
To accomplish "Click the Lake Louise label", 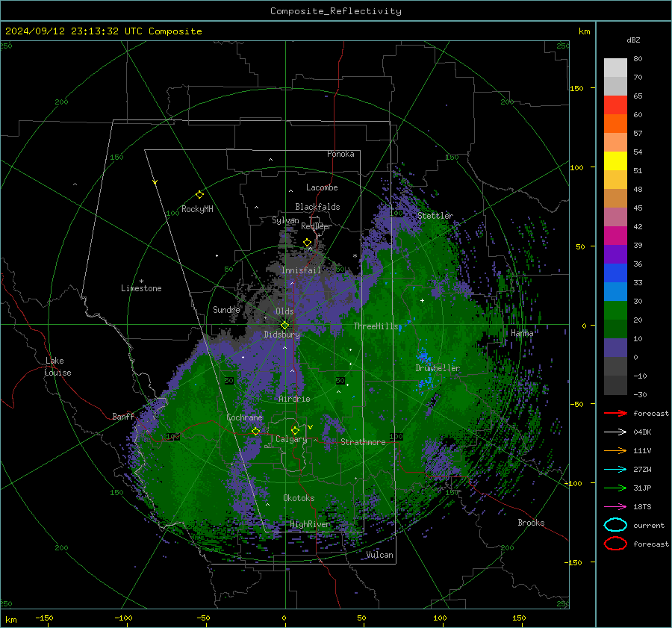I will (57, 367).
